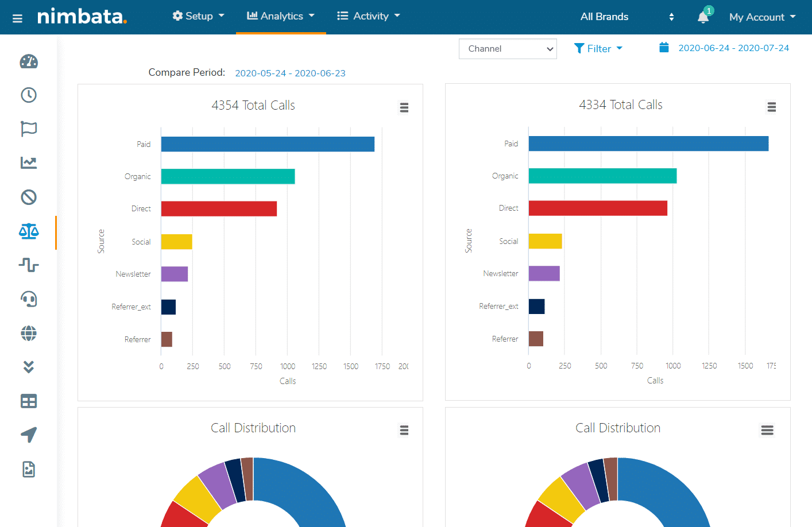Click the paper plane icon in sidebar

coord(29,435)
